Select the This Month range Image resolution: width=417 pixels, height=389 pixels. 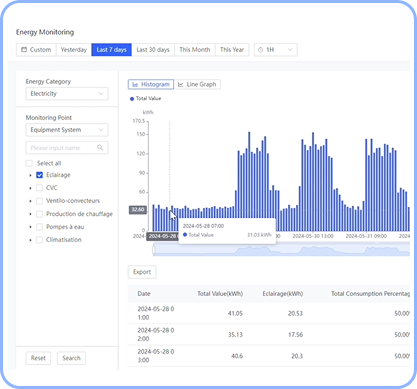[195, 50]
